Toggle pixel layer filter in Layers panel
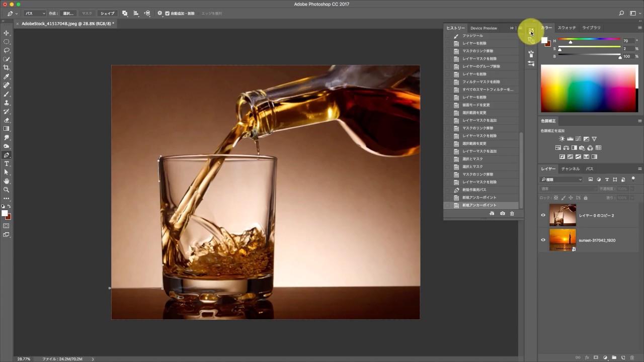The image size is (644, 362). [x=591, y=179]
